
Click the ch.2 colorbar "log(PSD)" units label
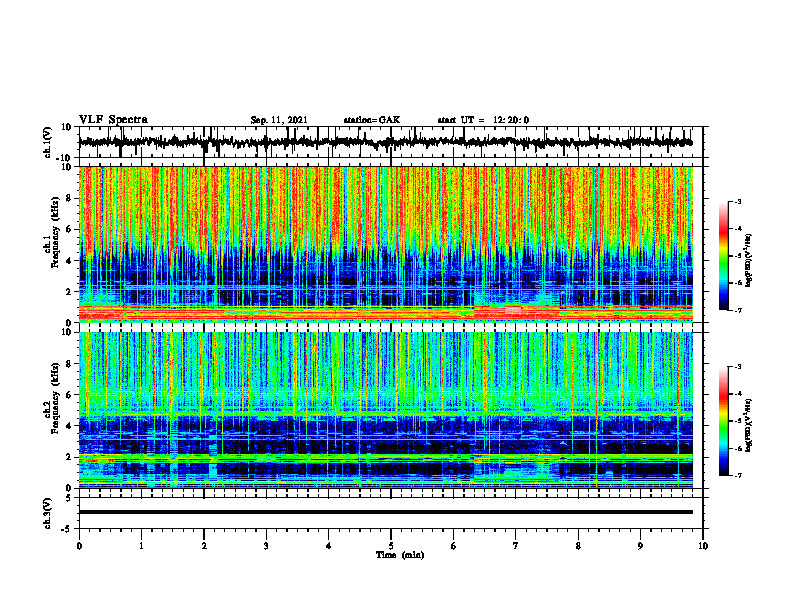[x=749, y=425]
